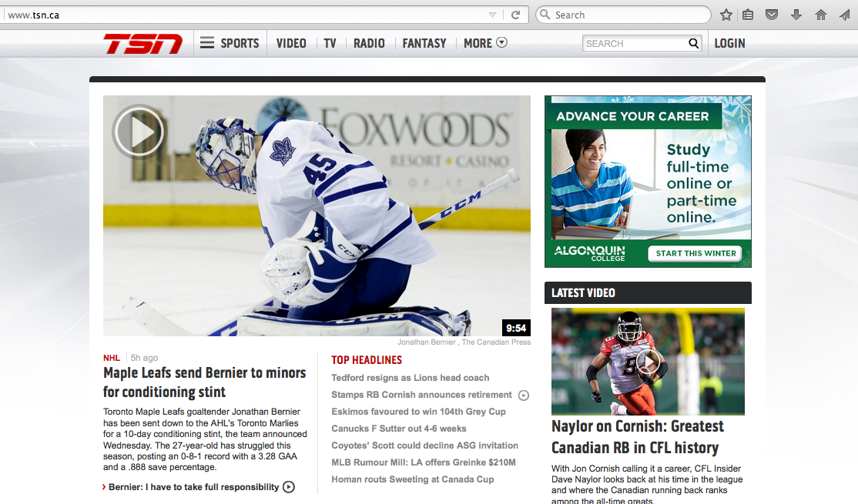Play the Naylor on Cornish video
This screenshot has height=504, width=858.
pos(648,362)
